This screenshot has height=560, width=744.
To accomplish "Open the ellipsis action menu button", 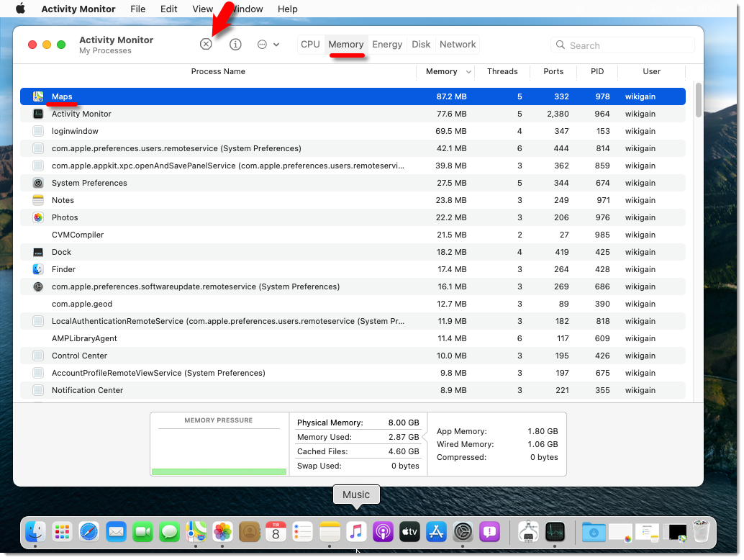I will coord(268,44).
